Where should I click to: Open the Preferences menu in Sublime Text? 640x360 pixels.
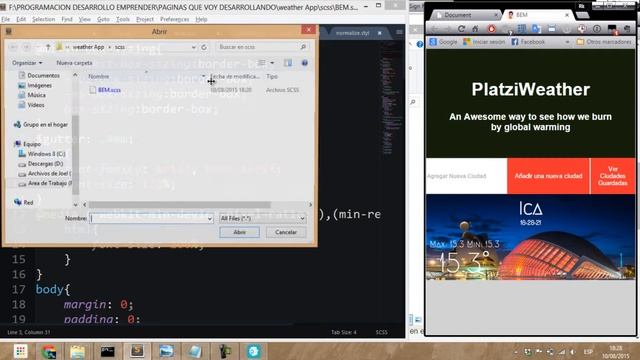click(x=174, y=19)
